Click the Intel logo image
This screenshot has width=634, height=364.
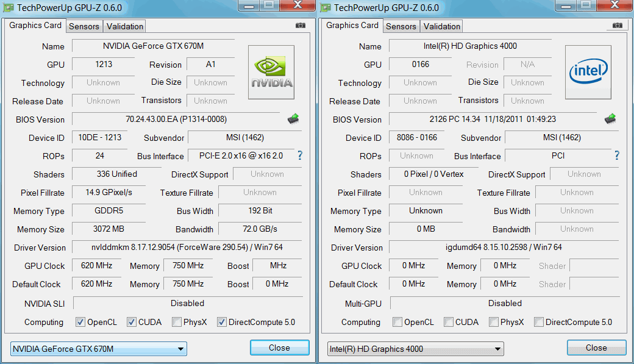(588, 73)
